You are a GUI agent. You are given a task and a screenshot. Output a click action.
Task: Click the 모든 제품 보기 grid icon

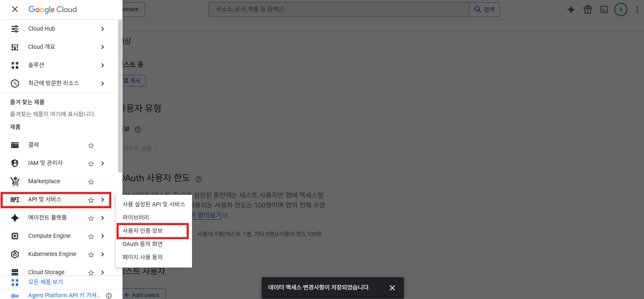pos(15,282)
